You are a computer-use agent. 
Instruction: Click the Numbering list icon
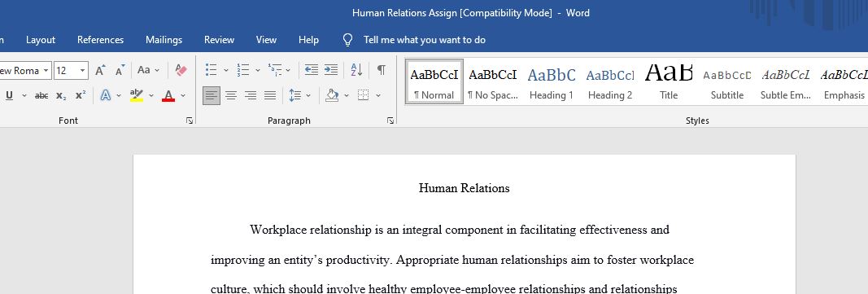(x=242, y=70)
